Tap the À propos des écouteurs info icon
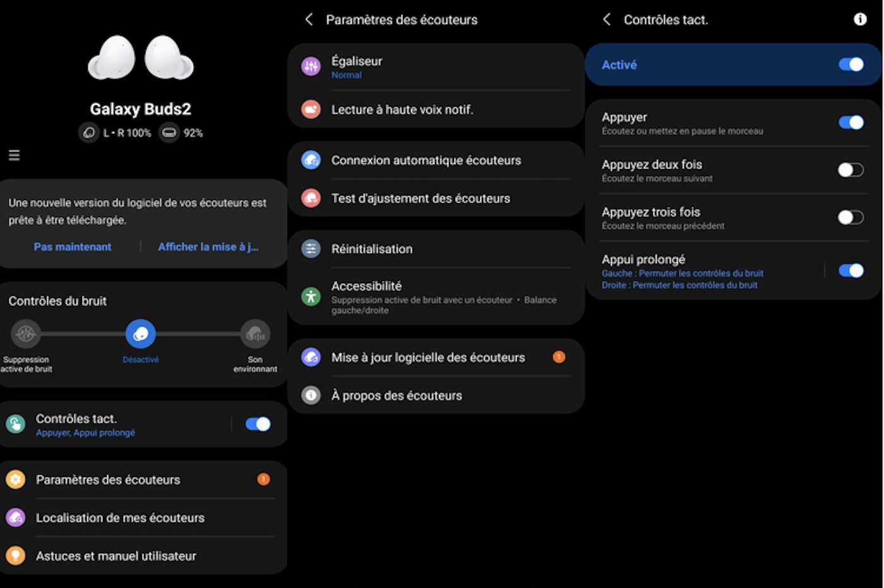Image resolution: width=884 pixels, height=588 pixels. pyautogui.click(x=311, y=396)
